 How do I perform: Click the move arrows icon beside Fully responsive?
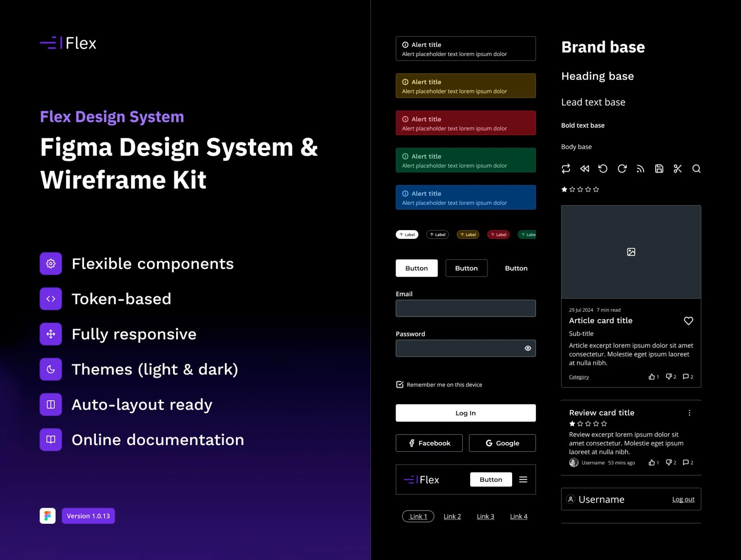51,334
